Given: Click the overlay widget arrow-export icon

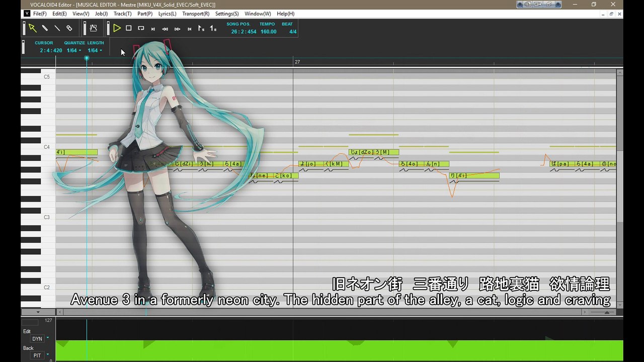Looking at the screenshot, I should click(x=539, y=4).
